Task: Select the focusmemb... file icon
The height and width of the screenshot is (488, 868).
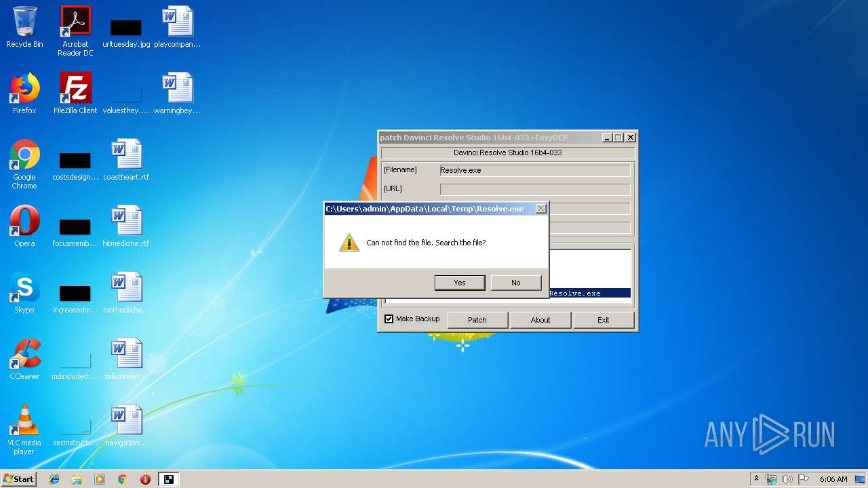Action: pos(75,230)
